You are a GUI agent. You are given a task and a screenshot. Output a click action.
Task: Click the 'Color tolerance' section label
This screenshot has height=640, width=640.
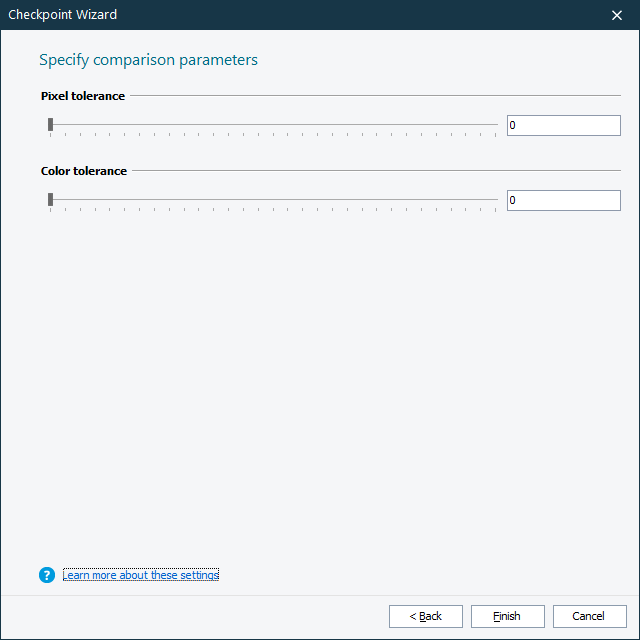(84, 171)
